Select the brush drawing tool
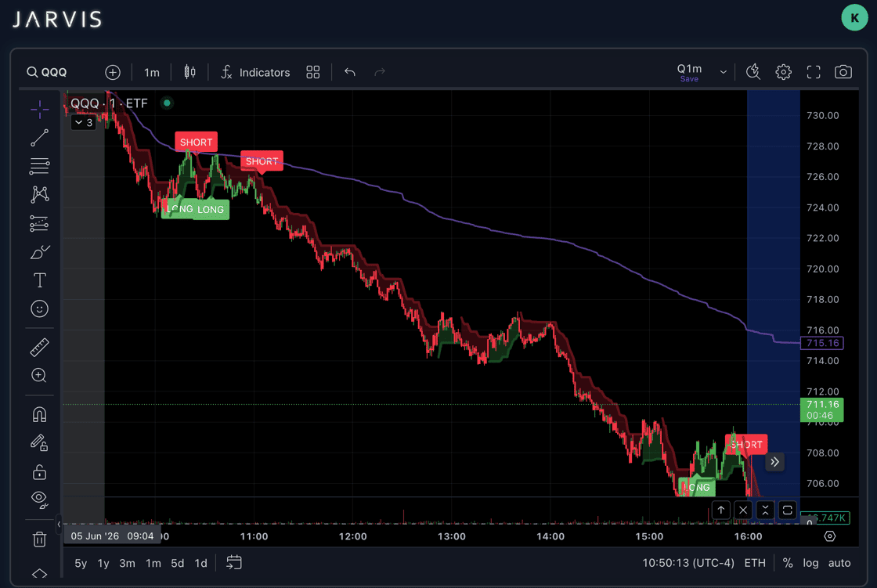This screenshot has width=877, height=588. pyautogui.click(x=39, y=252)
